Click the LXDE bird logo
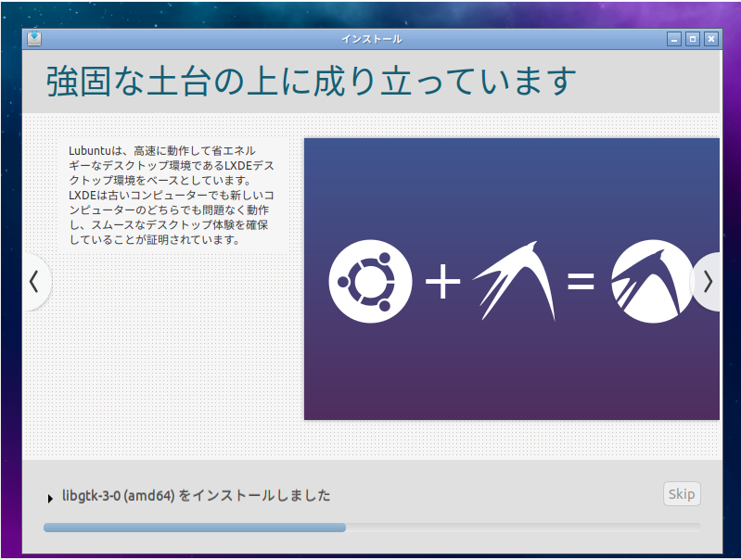741x560 pixels. 515,281
